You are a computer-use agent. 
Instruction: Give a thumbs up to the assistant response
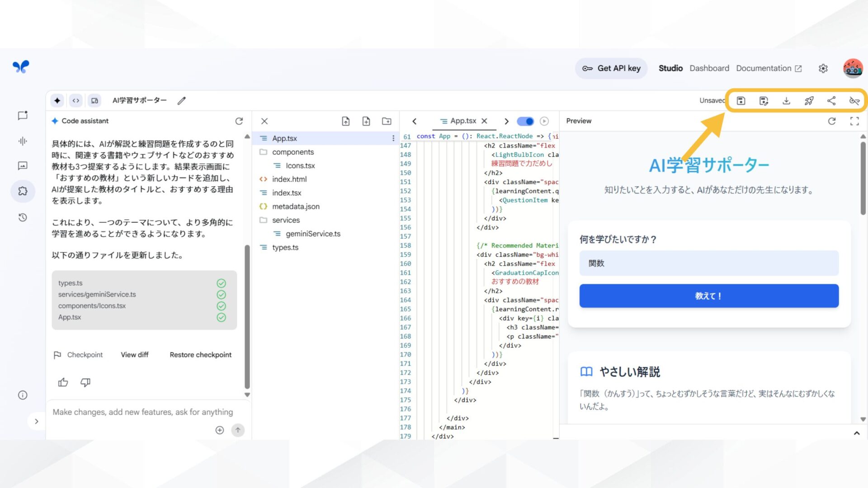[63, 382]
